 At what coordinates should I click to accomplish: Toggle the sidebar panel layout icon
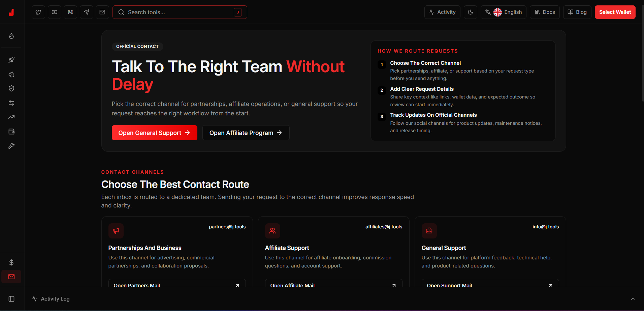(x=11, y=299)
